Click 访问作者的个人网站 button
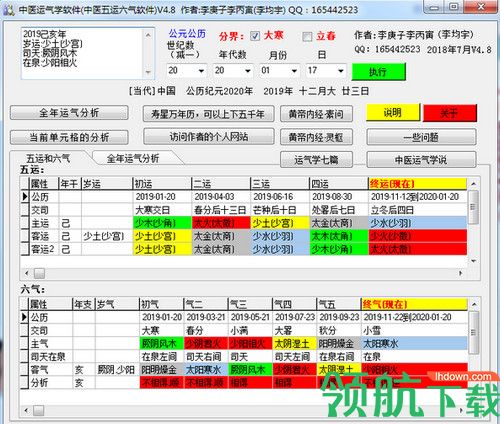 (x=209, y=137)
